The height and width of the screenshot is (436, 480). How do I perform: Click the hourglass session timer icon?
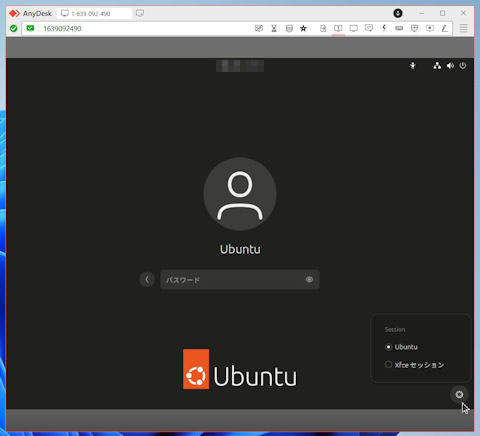(x=274, y=28)
